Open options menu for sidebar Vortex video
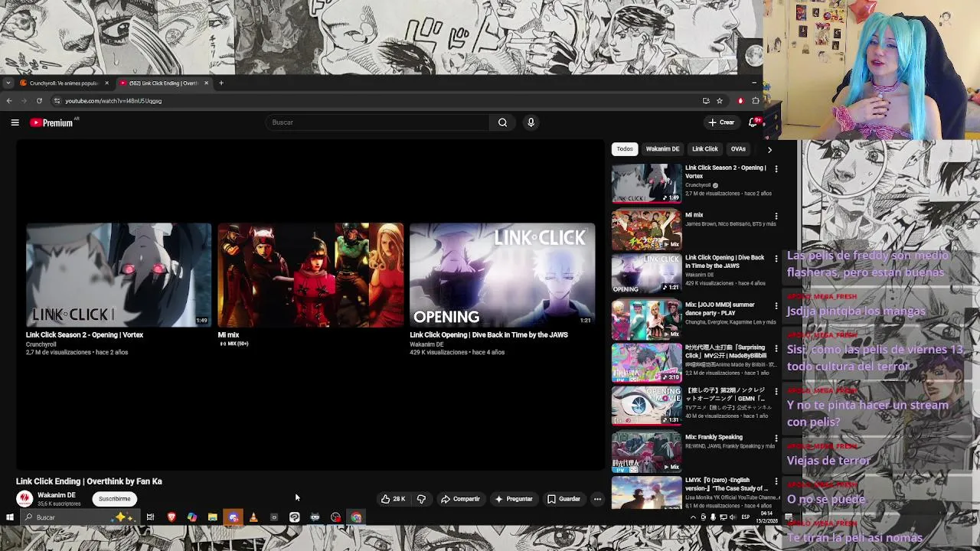Viewport: 980px width, 551px height. point(776,169)
